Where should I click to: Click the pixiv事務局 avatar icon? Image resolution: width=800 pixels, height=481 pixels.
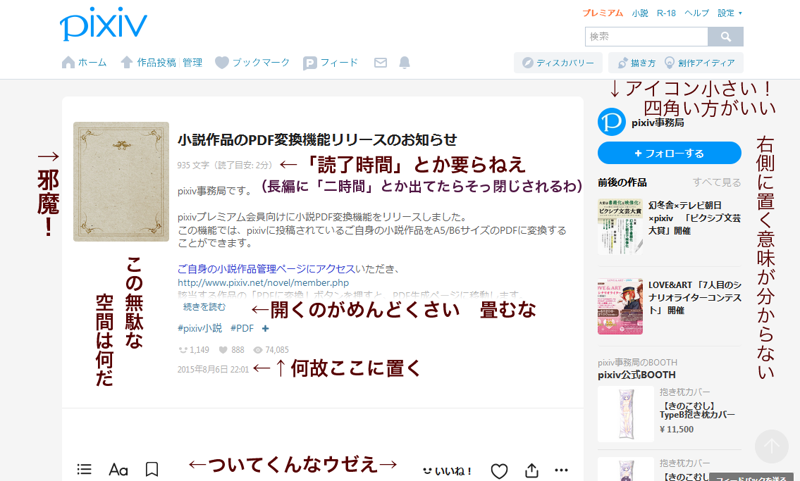(x=611, y=122)
